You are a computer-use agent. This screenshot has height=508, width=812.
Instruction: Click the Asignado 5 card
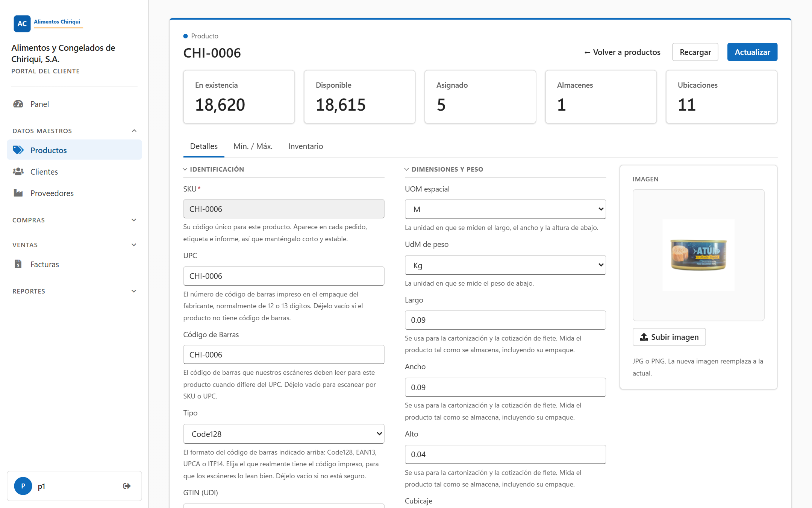[x=480, y=97]
